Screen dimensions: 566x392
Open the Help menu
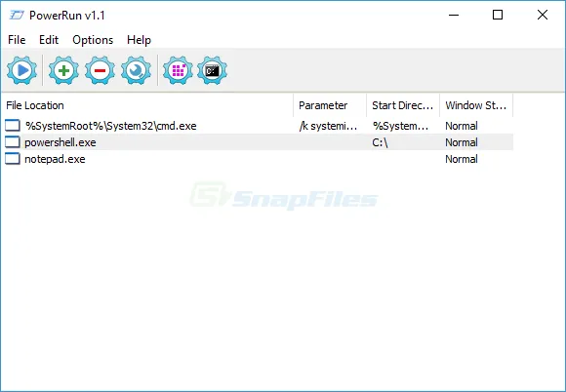coord(139,40)
